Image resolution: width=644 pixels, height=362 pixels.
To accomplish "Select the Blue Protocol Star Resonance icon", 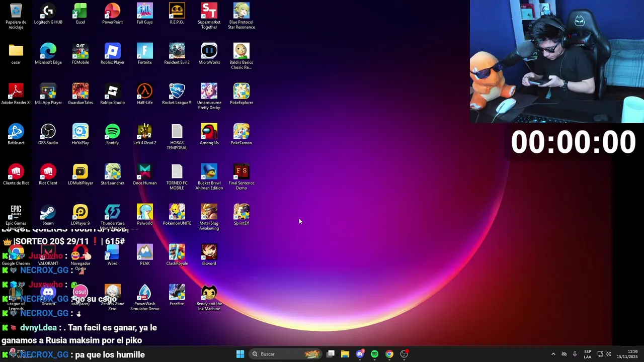I will [x=242, y=16].
